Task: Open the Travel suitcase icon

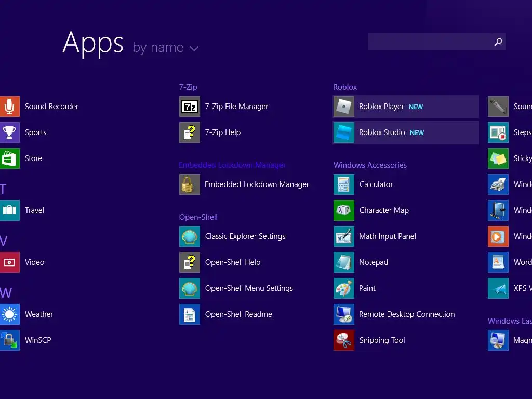Action: point(9,210)
